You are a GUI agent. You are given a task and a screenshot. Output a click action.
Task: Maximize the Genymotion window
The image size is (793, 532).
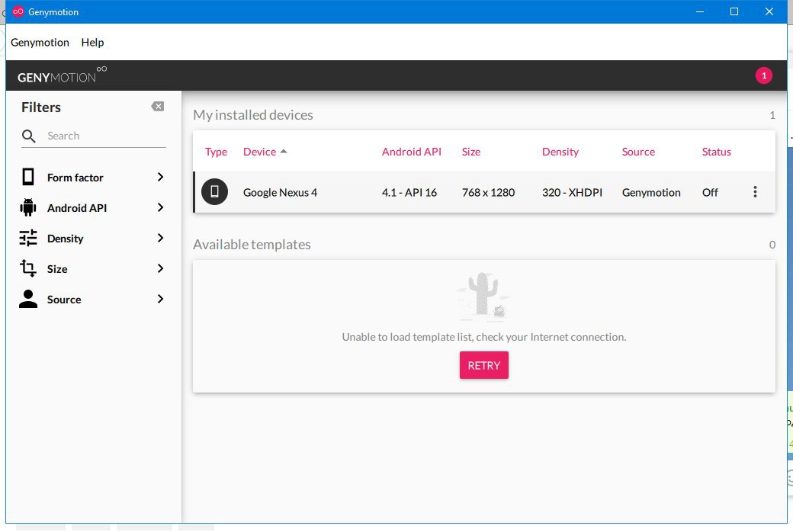(x=734, y=11)
